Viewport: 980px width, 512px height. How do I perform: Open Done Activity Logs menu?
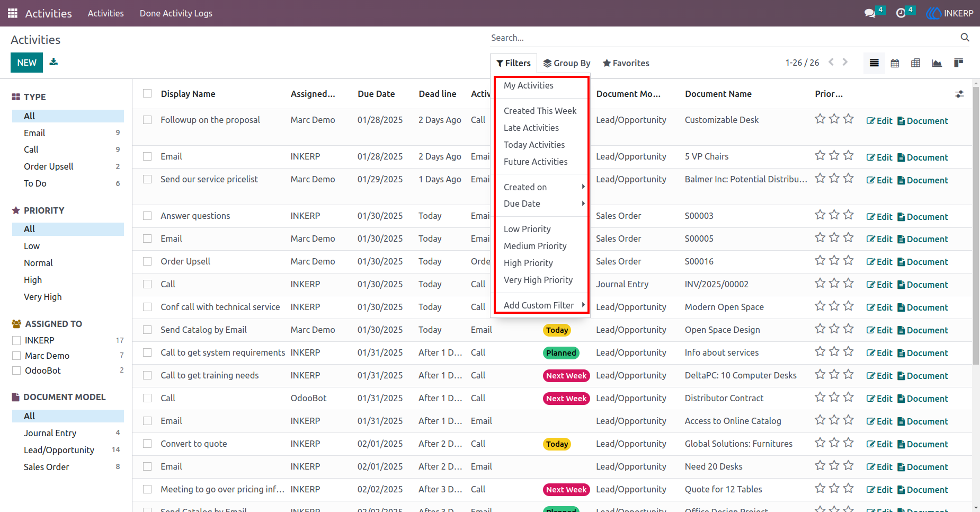point(176,13)
